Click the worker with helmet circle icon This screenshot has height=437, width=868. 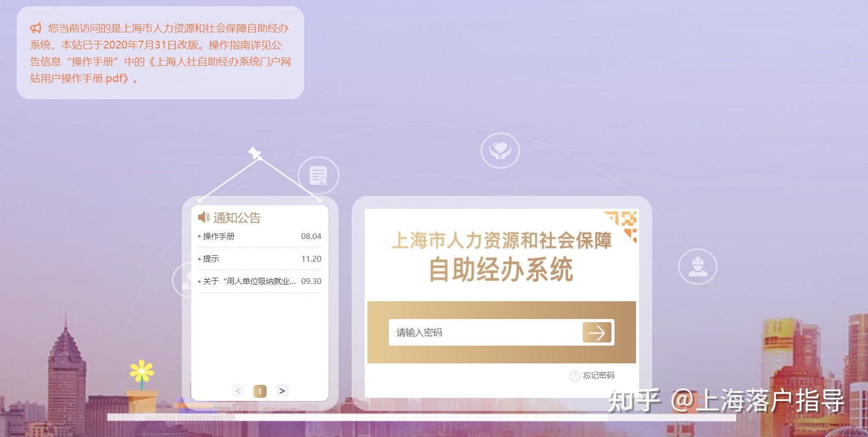click(x=698, y=267)
